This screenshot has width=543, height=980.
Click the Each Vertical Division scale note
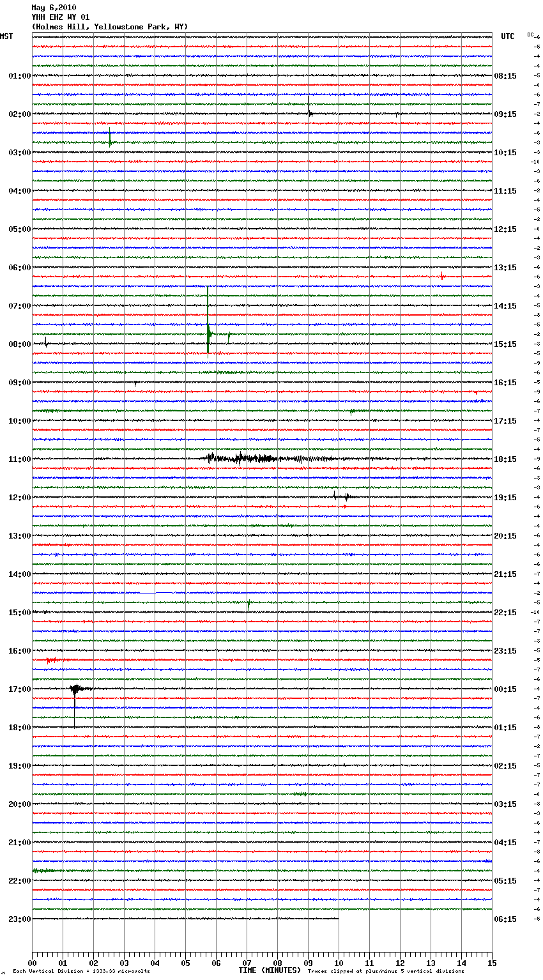click(81, 972)
